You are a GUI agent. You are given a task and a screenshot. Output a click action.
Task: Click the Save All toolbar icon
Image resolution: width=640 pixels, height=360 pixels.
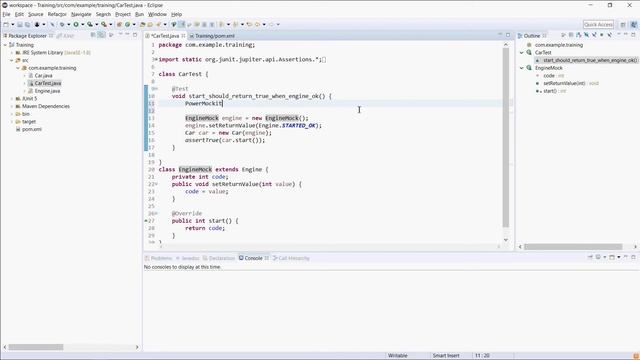coord(27,24)
